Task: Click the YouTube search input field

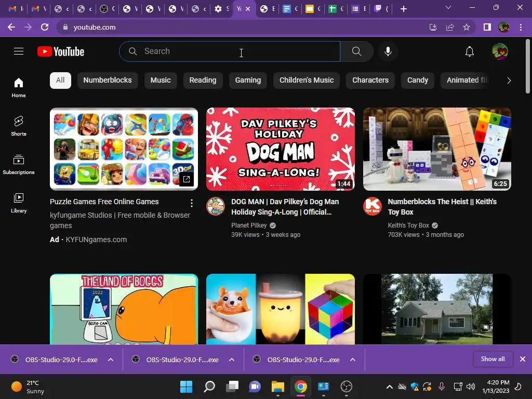Action: coord(230,51)
